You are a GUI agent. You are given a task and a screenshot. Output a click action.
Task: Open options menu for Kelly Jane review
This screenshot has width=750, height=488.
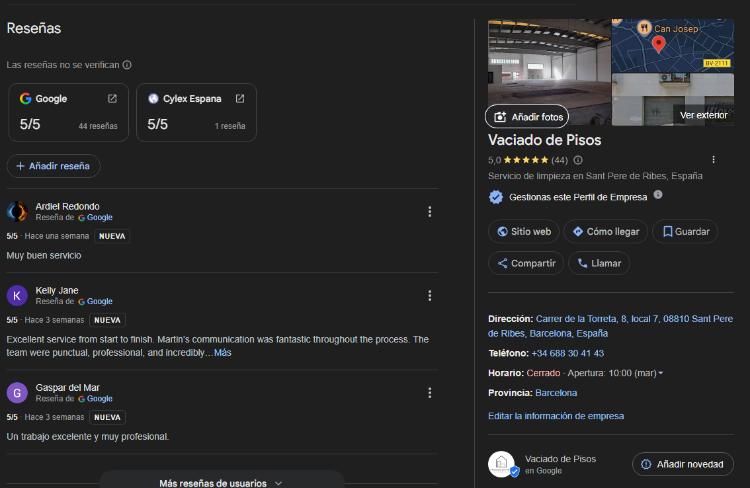pos(429,295)
